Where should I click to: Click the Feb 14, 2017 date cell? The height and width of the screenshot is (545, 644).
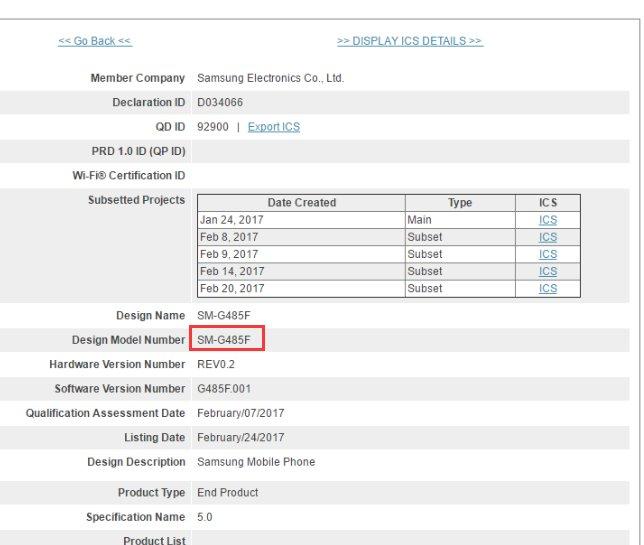[x=301, y=271]
